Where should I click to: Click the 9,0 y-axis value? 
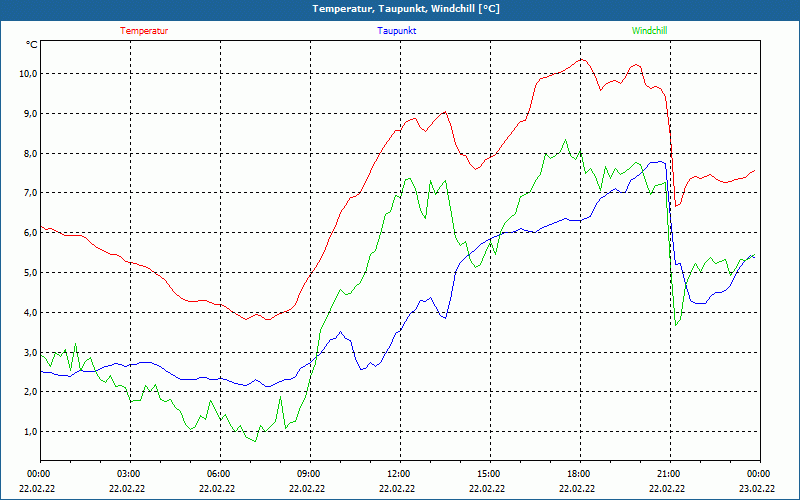click(x=29, y=113)
